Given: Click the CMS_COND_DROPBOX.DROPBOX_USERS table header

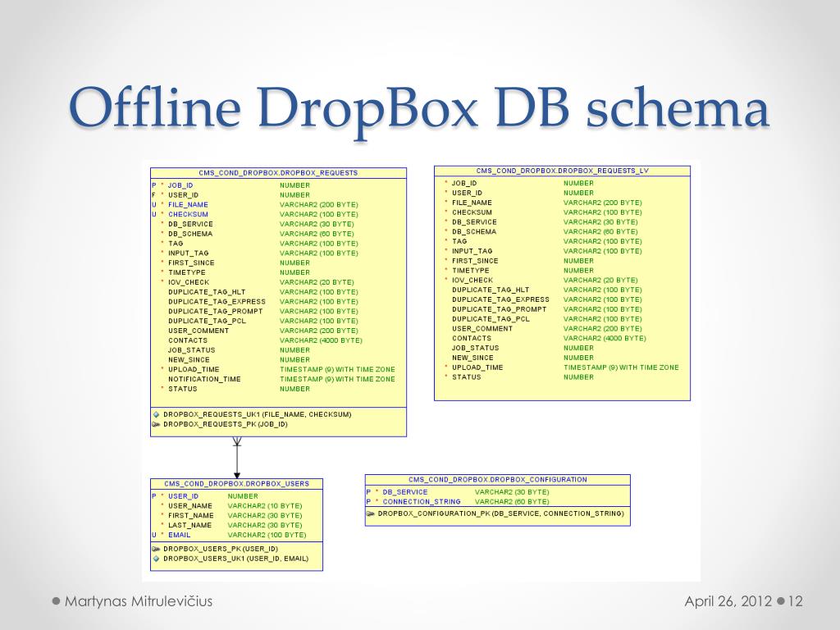Looking at the screenshot, I should (236, 484).
